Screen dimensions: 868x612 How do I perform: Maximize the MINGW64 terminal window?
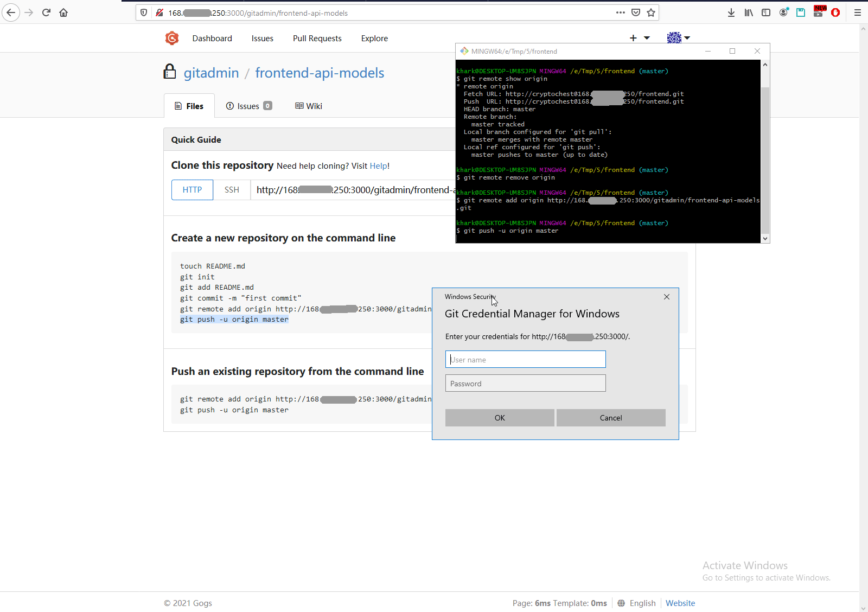(732, 51)
